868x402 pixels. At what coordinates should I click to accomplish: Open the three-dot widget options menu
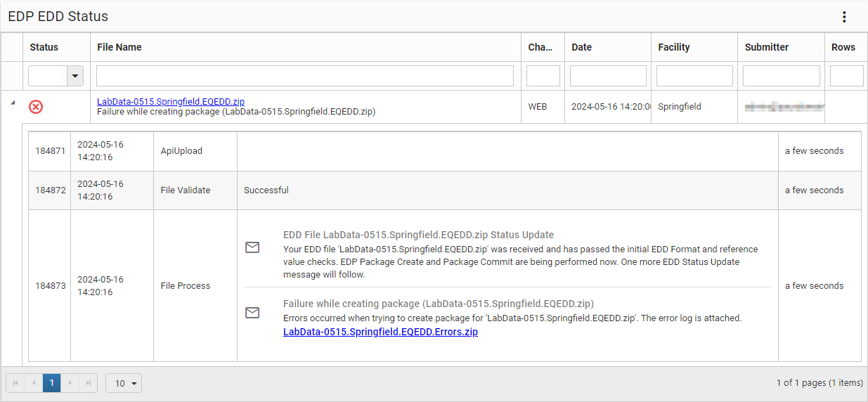point(844,17)
